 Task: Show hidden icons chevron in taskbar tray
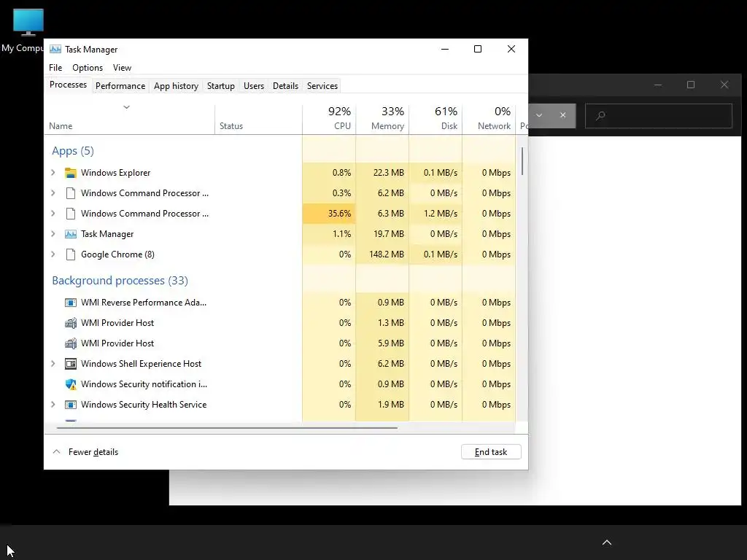(606, 542)
